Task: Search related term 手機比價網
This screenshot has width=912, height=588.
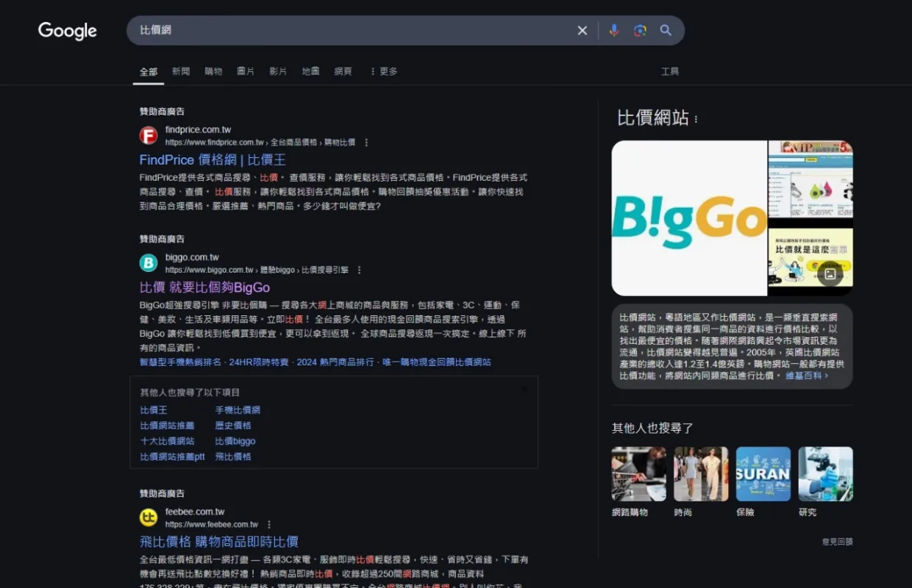Action: pos(238,410)
